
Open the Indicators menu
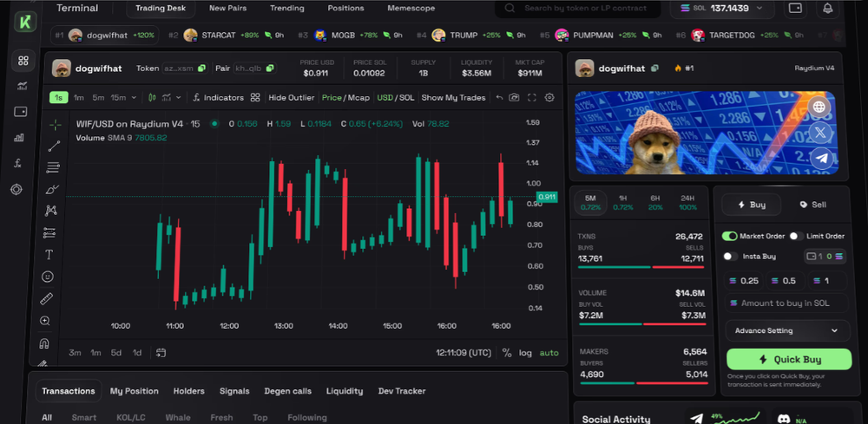click(218, 97)
